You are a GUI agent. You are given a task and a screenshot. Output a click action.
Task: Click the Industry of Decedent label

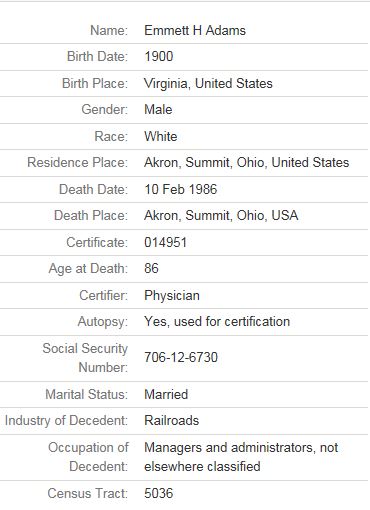pyautogui.click(x=66, y=421)
